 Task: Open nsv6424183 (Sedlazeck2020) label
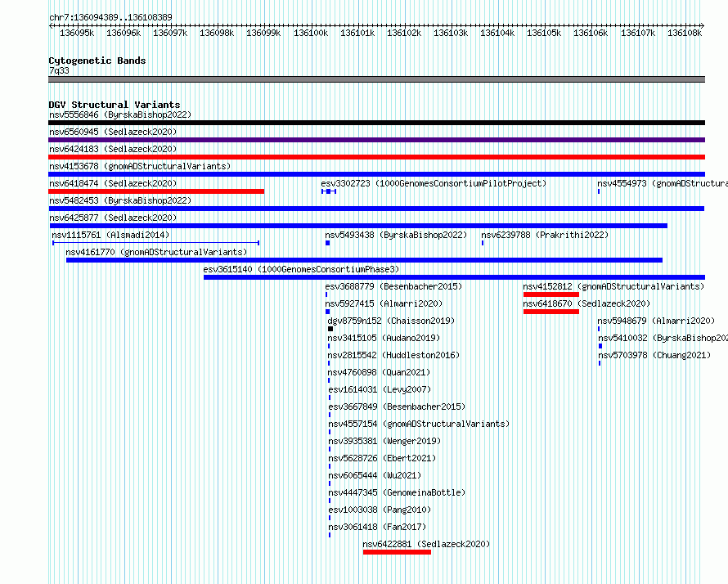click(x=113, y=149)
